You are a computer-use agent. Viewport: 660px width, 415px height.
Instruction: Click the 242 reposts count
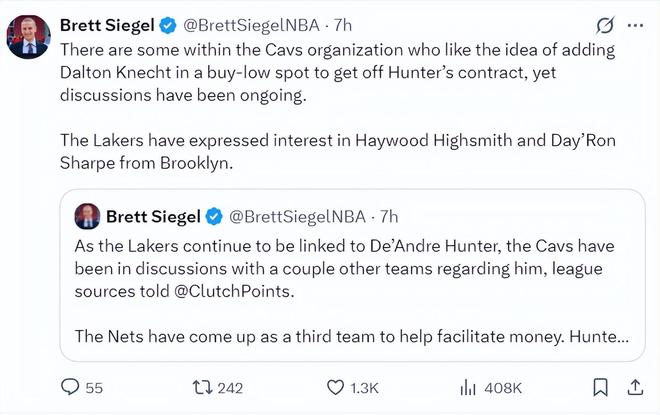point(230,387)
